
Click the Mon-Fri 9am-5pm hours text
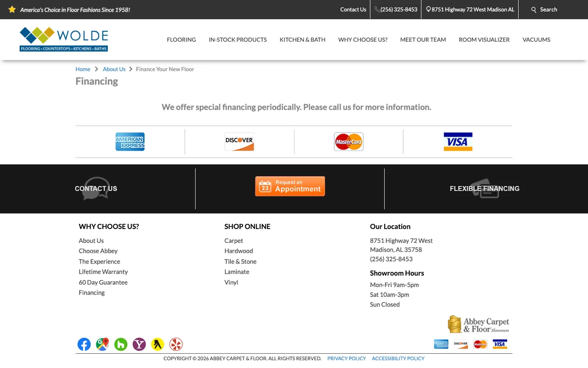click(394, 285)
